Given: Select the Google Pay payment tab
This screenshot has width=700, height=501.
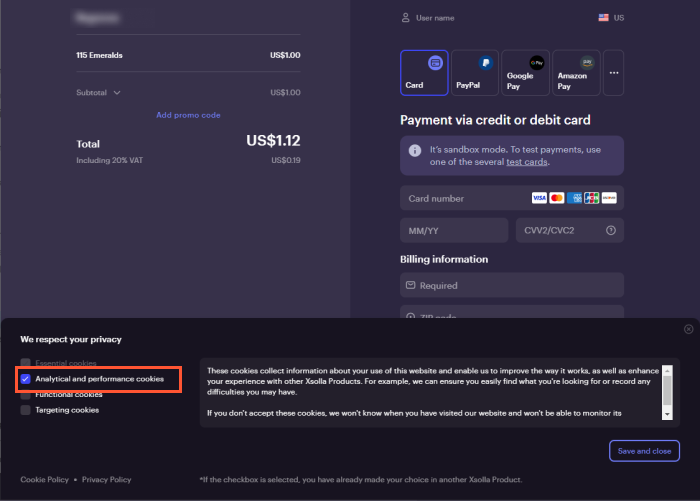Looking at the screenshot, I should pos(525,72).
